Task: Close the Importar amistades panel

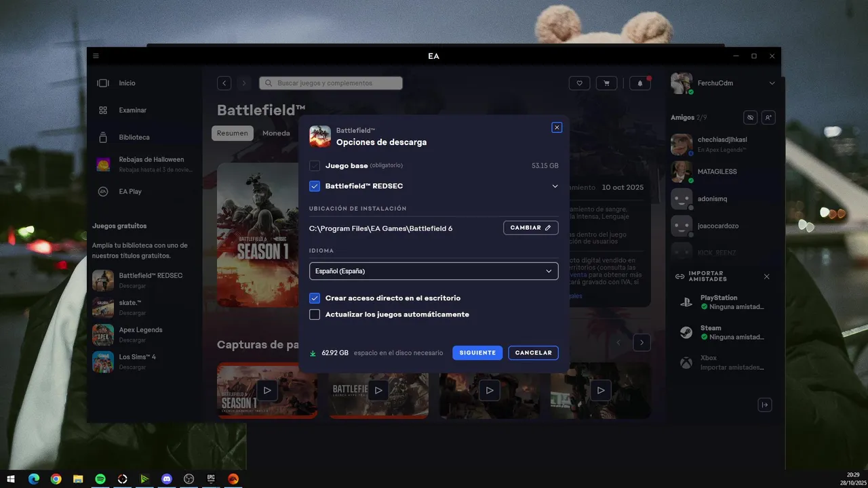Action: coord(767,277)
